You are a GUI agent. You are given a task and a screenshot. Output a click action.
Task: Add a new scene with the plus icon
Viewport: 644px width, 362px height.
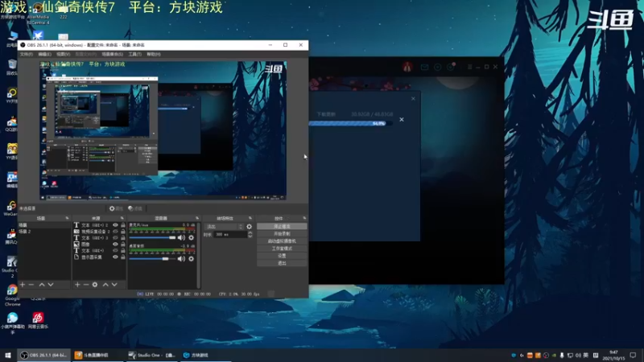pyautogui.click(x=23, y=285)
